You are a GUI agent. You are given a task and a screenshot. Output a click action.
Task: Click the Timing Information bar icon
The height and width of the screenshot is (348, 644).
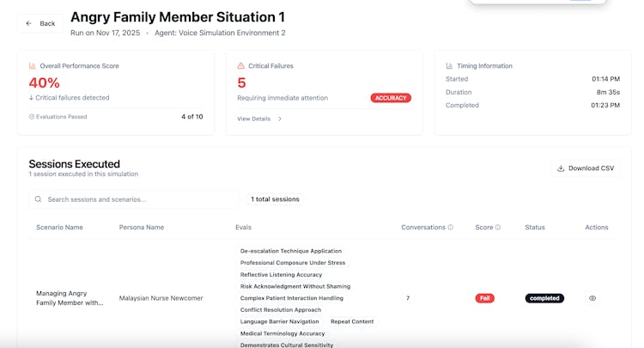(449, 65)
